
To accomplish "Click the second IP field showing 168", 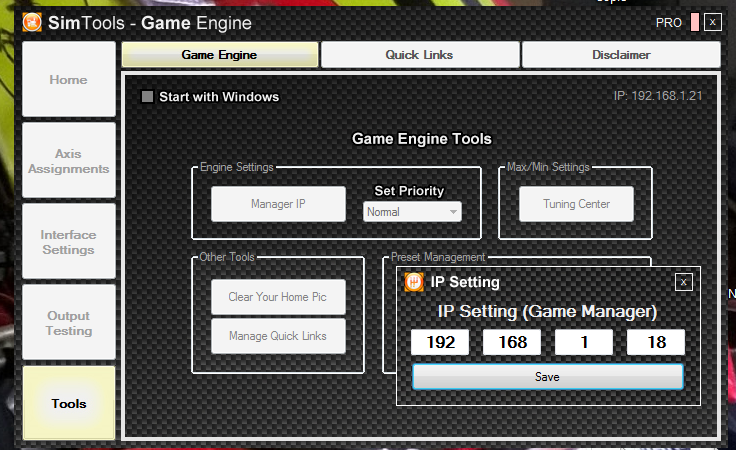I will tap(512, 342).
